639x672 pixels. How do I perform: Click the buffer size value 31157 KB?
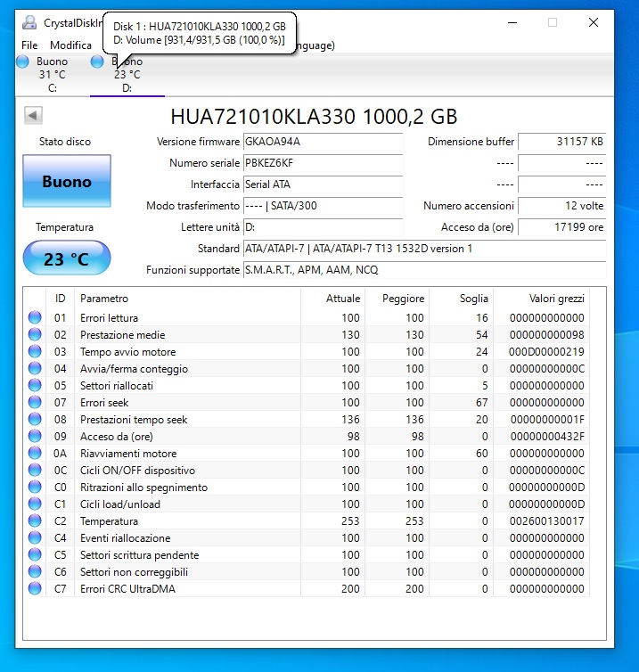561,142
